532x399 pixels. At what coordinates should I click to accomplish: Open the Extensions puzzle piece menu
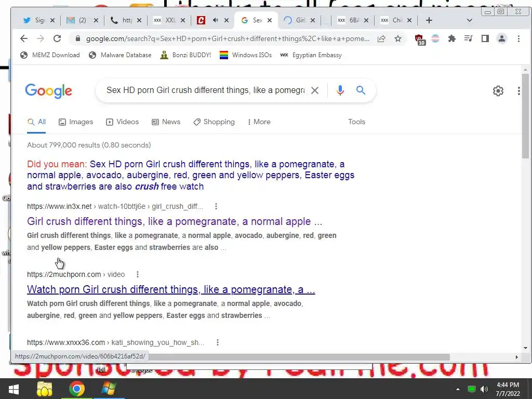pos(451,38)
